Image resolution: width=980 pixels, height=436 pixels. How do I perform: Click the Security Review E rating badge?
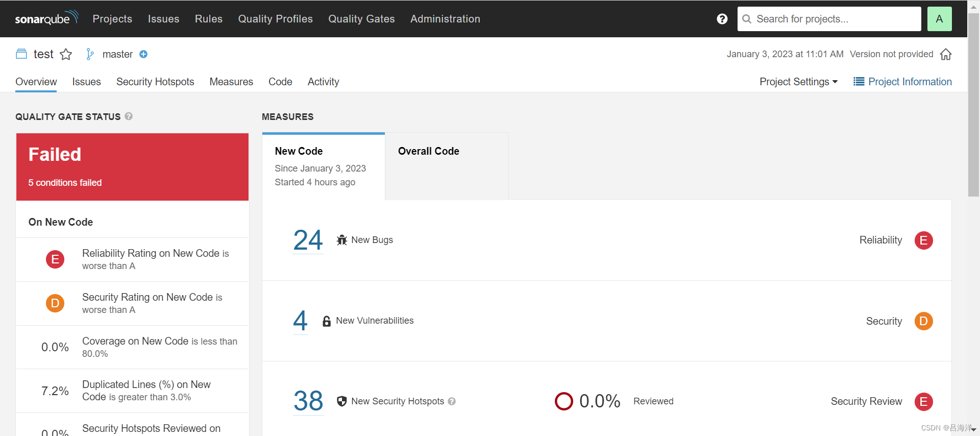tap(923, 402)
